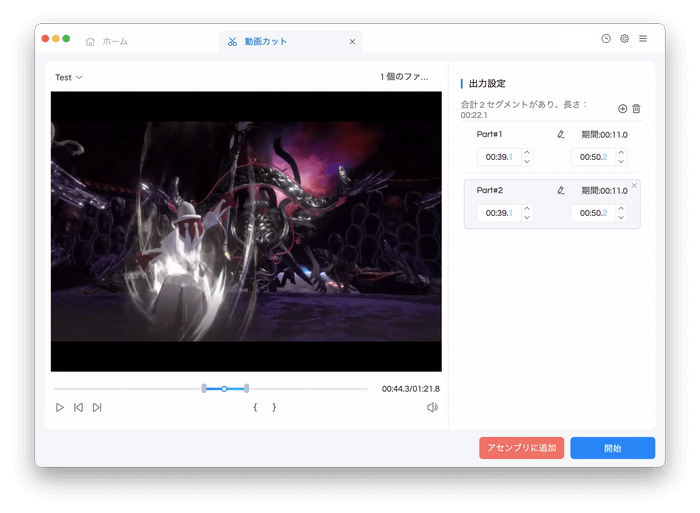The height and width of the screenshot is (513, 700).
Task: Click the 1個のファ… file count label
Action: point(404,77)
